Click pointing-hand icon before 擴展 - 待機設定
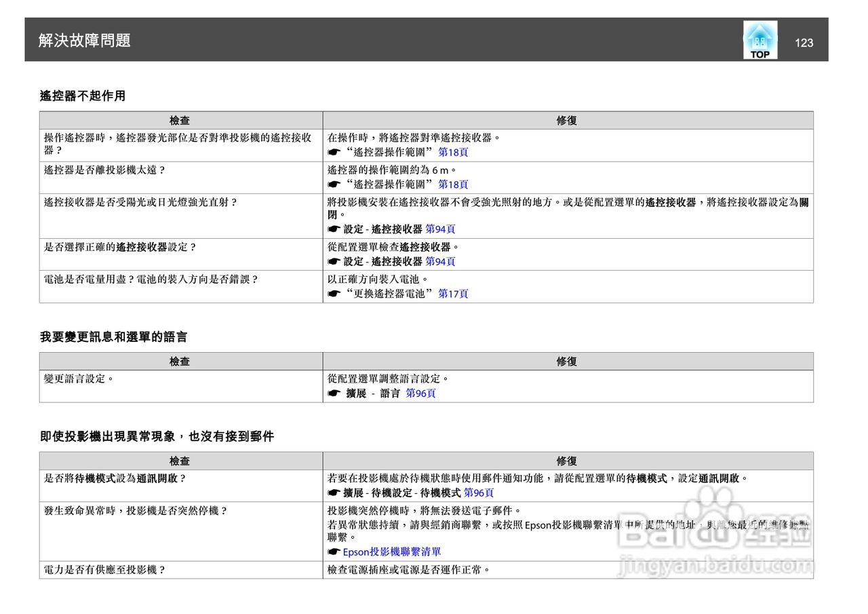 click(334, 493)
